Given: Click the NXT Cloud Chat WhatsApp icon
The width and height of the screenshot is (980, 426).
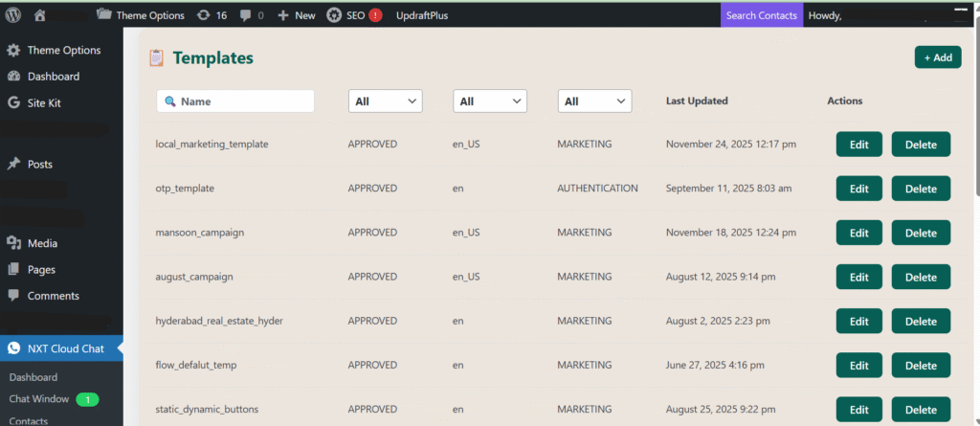Looking at the screenshot, I should (13, 348).
